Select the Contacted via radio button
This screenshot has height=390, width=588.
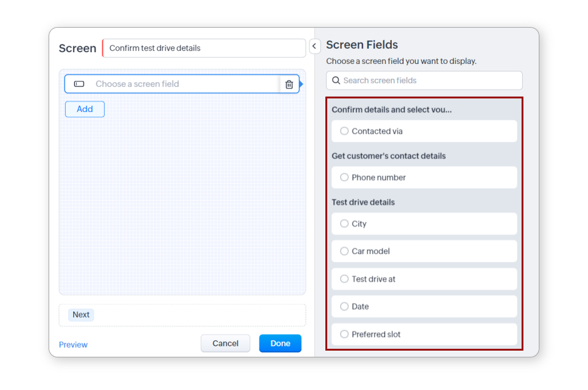coord(344,131)
